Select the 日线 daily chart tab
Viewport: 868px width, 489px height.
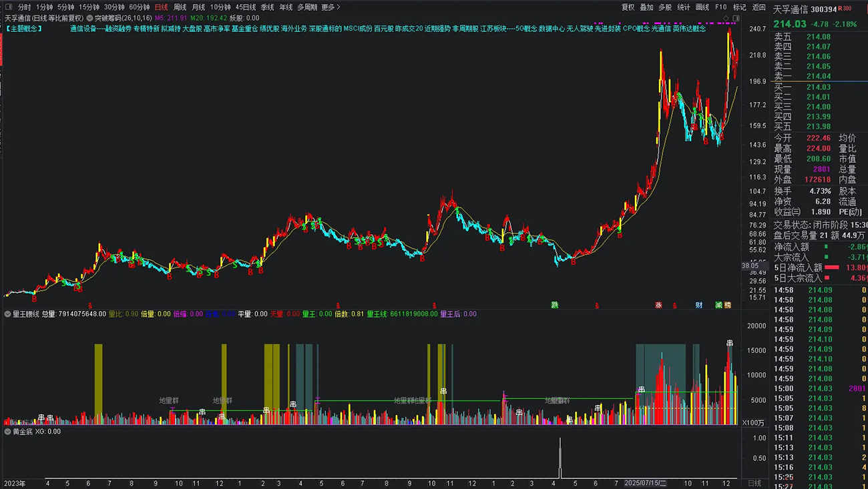(x=161, y=7)
